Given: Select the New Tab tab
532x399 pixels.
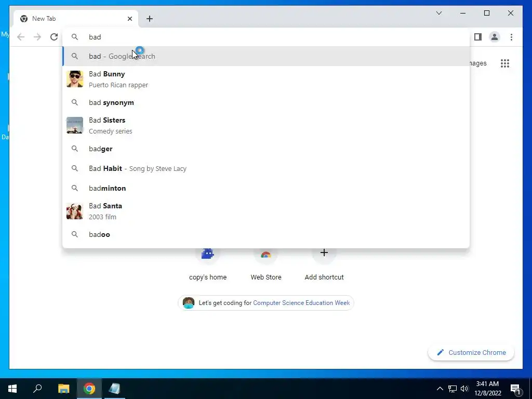Looking at the screenshot, I should (x=76, y=19).
